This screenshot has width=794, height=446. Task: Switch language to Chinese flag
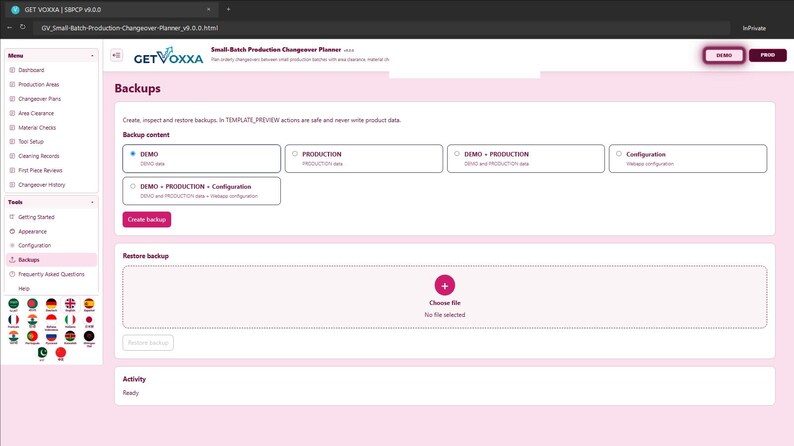click(x=61, y=353)
